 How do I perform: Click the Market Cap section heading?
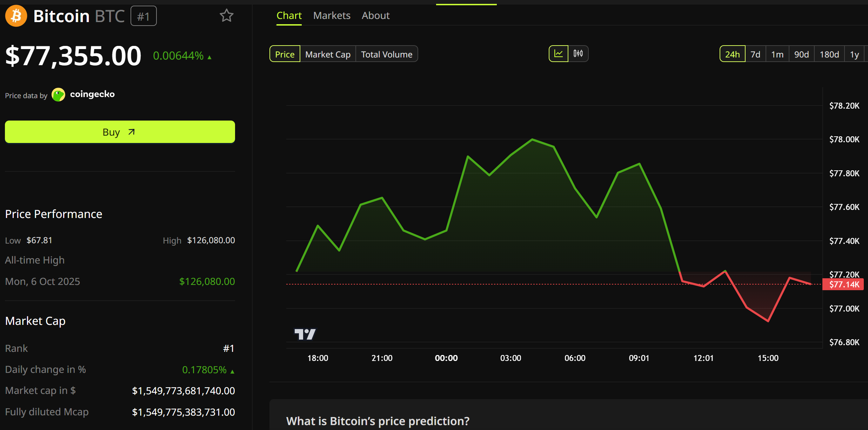pos(35,321)
